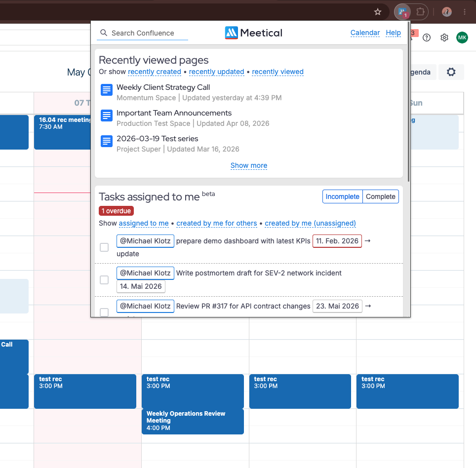Click @Michael Klotz mention on Review PR task

(x=145, y=306)
